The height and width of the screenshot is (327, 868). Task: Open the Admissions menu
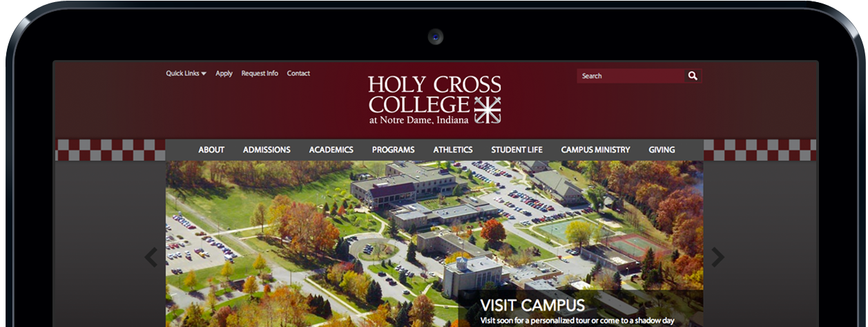(267, 150)
